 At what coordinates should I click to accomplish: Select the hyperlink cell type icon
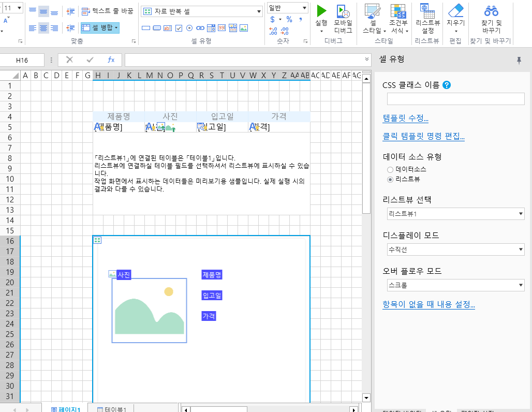coord(200,28)
